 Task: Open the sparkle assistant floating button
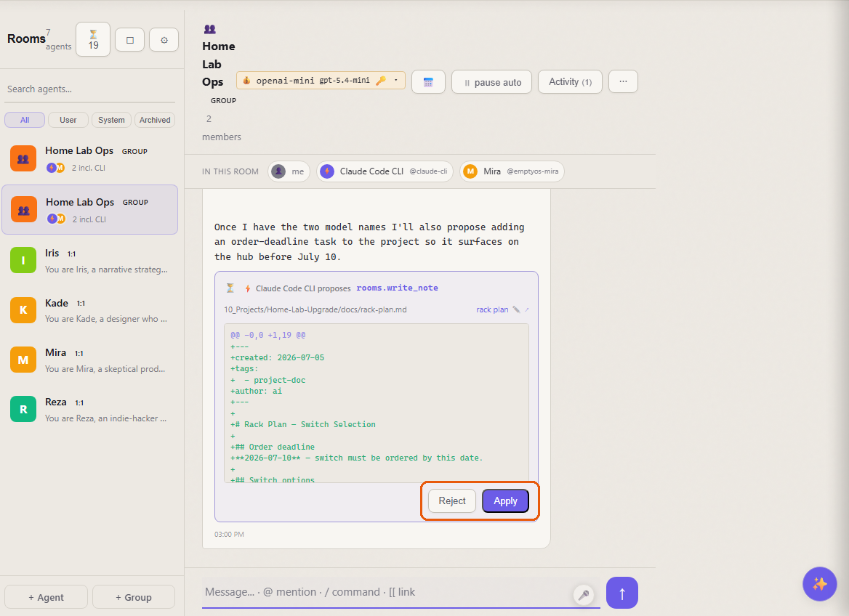(x=819, y=583)
